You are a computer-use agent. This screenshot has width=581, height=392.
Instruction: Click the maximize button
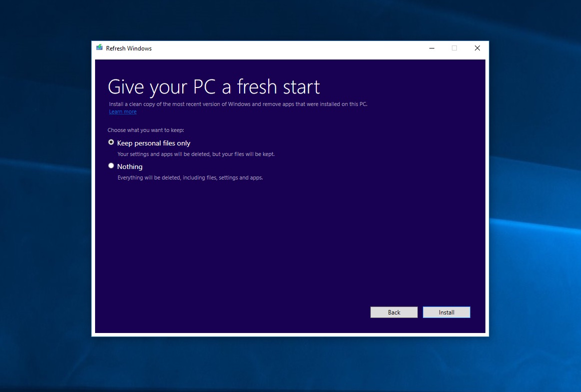[x=454, y=48]
